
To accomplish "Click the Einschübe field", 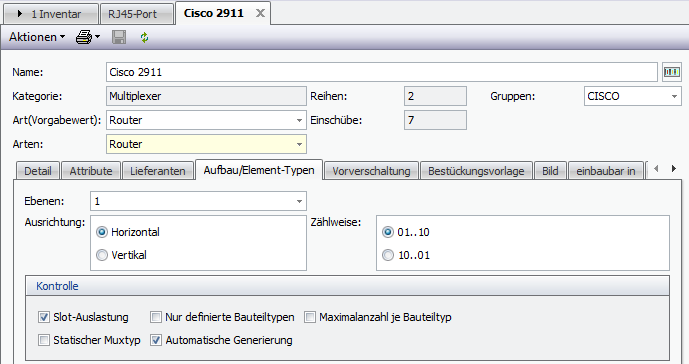I will tap(435, 120).
